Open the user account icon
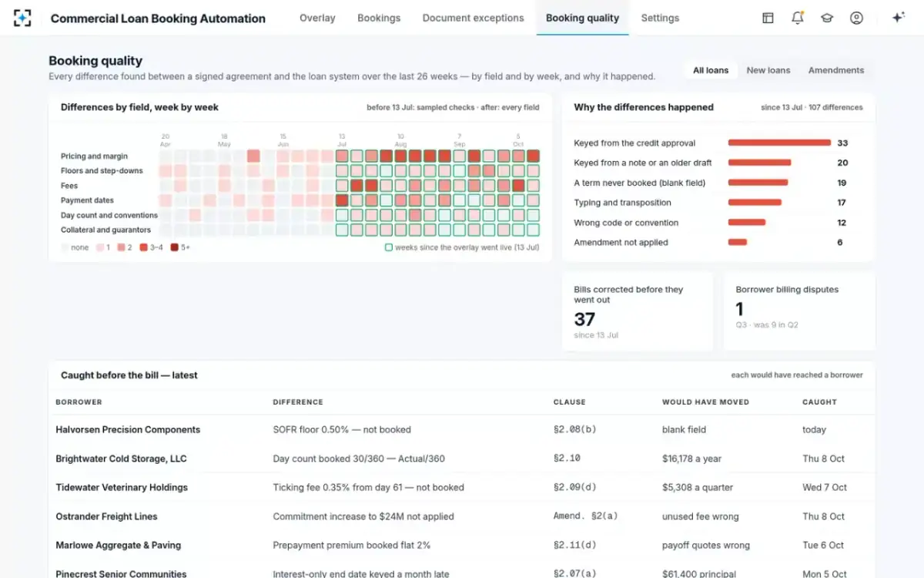 (x=856, y=18)
